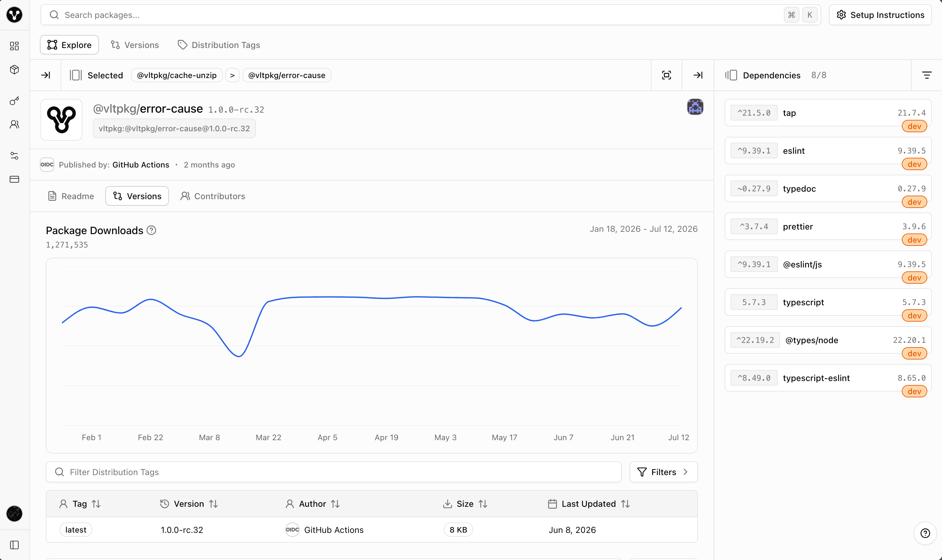Switch to the Distribution Tags tab

click(x=219, y=45)
